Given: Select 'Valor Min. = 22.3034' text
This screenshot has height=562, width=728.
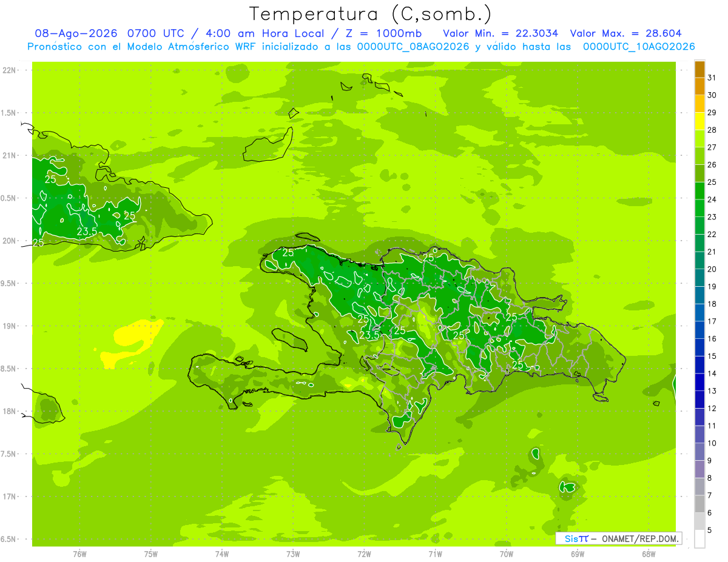Looking at the screenshot, I should coord(500,33).
